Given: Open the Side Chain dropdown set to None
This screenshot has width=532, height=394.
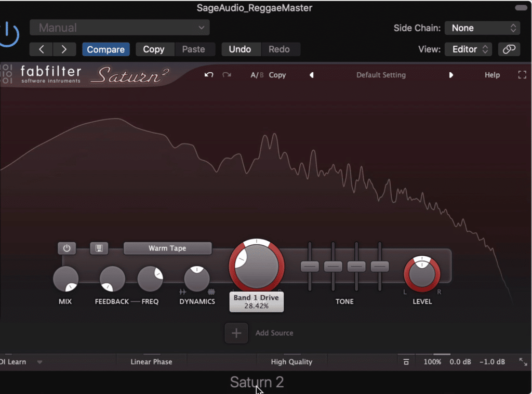Looking at the screenshot, I should pyautogui.click(x=482, y=28).
